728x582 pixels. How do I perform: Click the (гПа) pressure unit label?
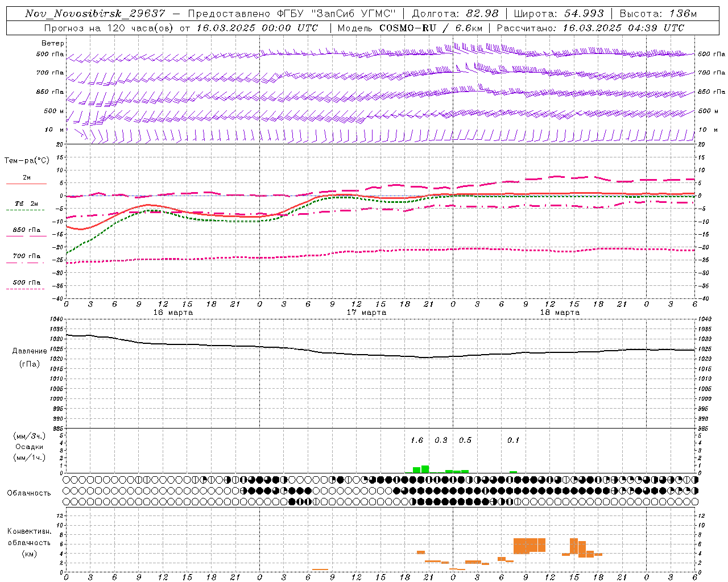[30, 364]
